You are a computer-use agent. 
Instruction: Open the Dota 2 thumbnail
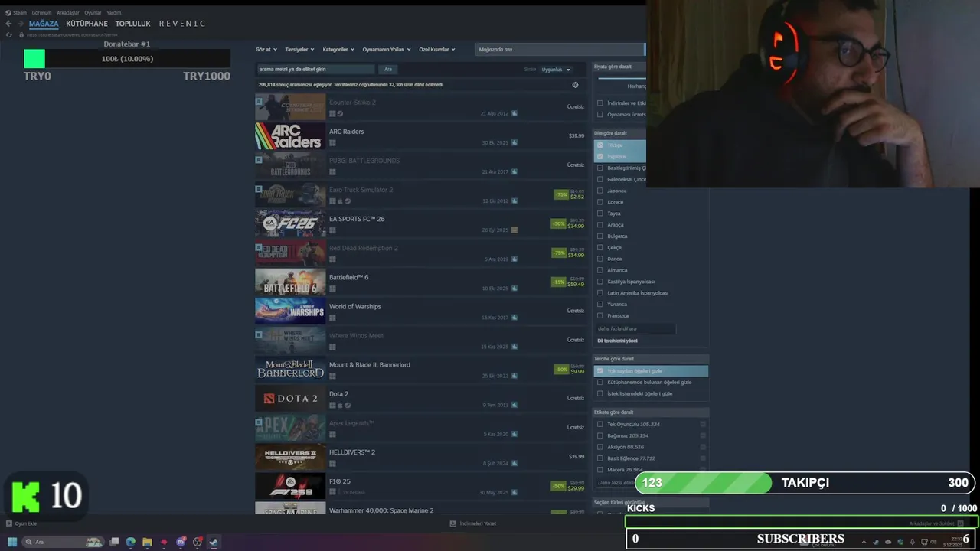point(290,399)
